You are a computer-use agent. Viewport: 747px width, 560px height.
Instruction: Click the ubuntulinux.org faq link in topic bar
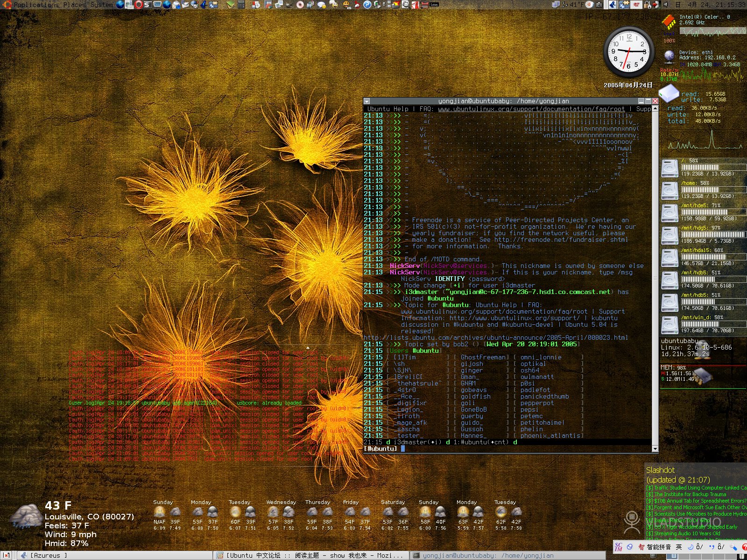pyautogui.click(x=531, y=109)
